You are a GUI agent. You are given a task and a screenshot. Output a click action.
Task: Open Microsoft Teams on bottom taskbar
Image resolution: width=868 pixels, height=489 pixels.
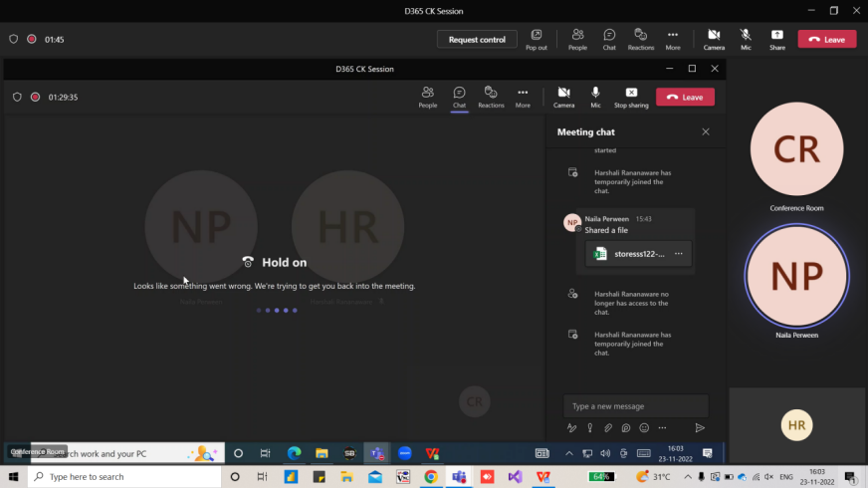click(459, 477)
